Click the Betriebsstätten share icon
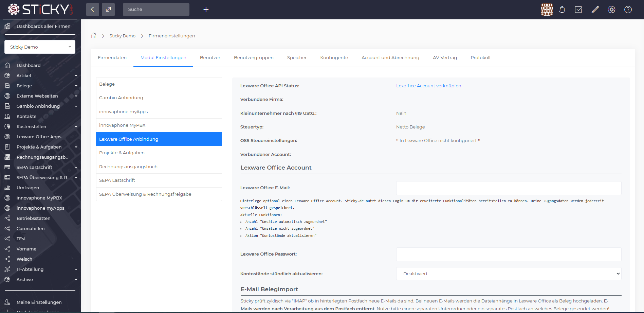Screen dimensions: 644x313 click(7, 218)
